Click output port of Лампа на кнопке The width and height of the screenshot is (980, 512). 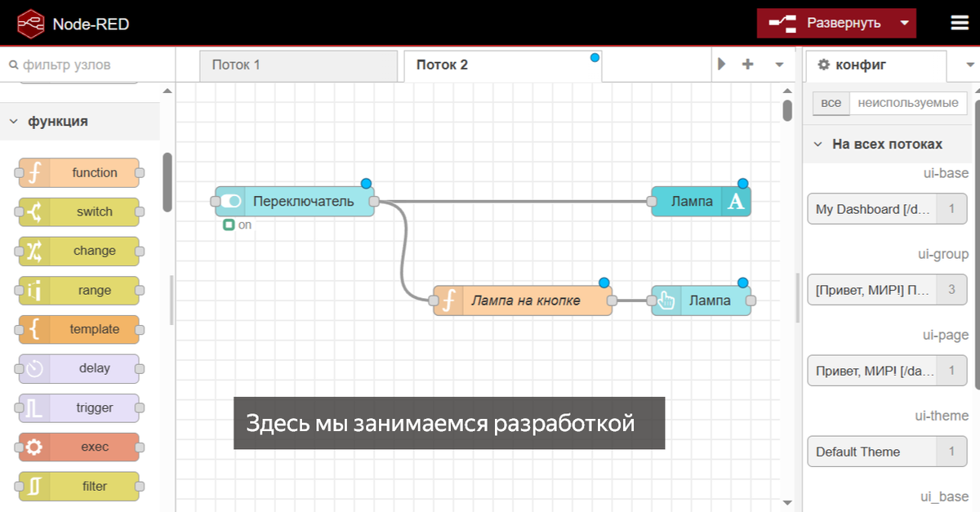pos(612,301)
